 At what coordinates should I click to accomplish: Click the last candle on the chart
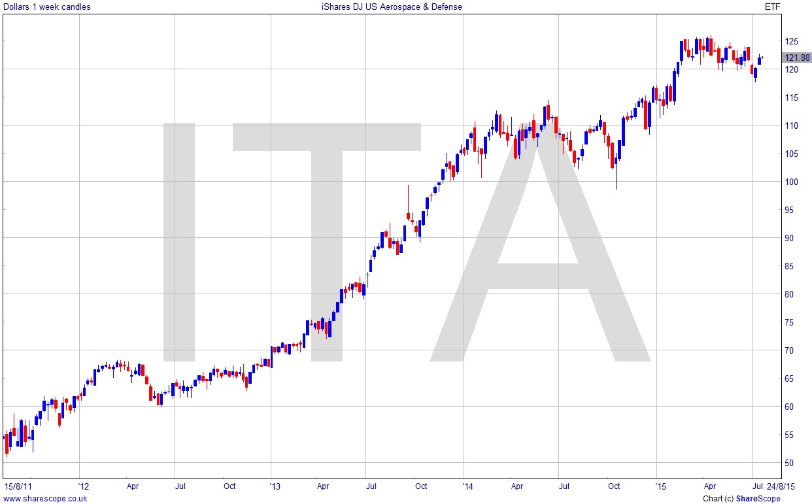(762, 58)
